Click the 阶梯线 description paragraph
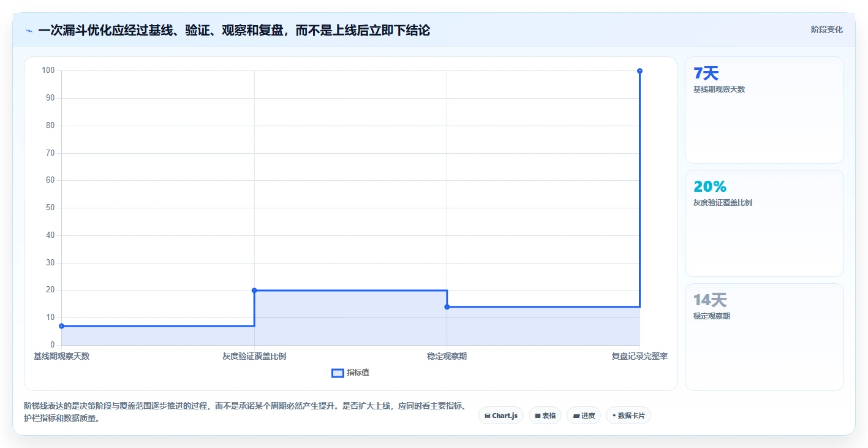This screenshot has width=868, height=448. [246, 412]
